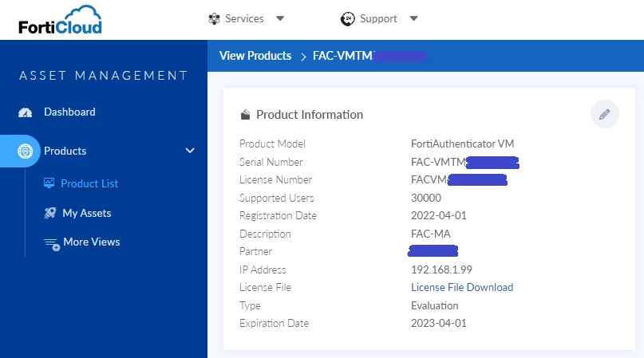Open More Views

pos(92,242)
